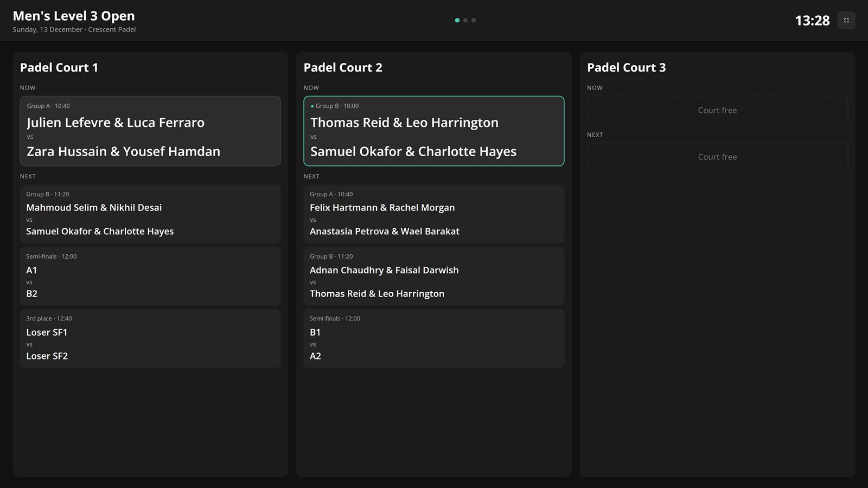Select "Group B · 11:20" label on Court 1
Viewport: 868px width, 488px height.
tap(48, 195)
